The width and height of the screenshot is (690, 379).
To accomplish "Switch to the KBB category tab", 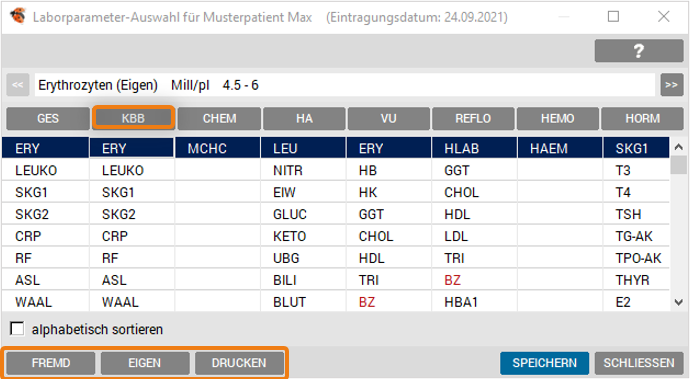I will (x=133, y=118).
